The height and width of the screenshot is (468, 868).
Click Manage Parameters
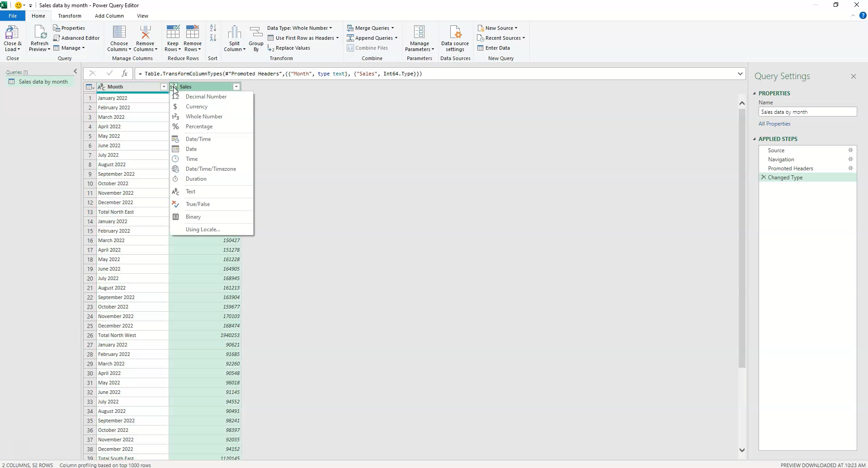click(x=419, y=38)
